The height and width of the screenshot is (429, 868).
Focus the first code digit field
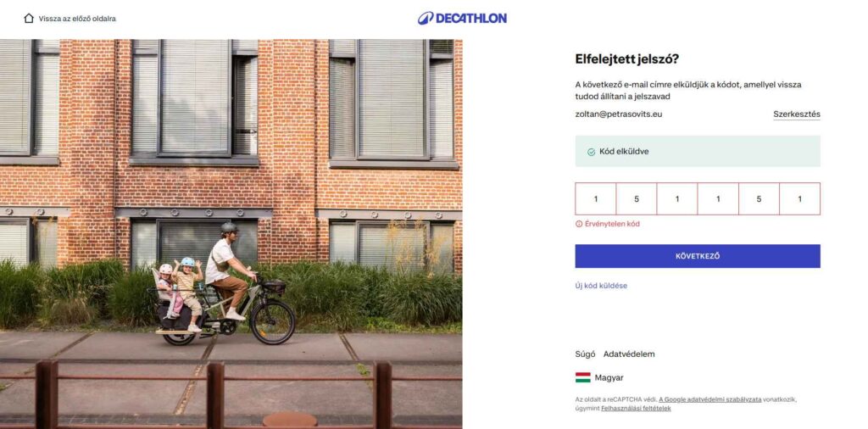(596, 199)
